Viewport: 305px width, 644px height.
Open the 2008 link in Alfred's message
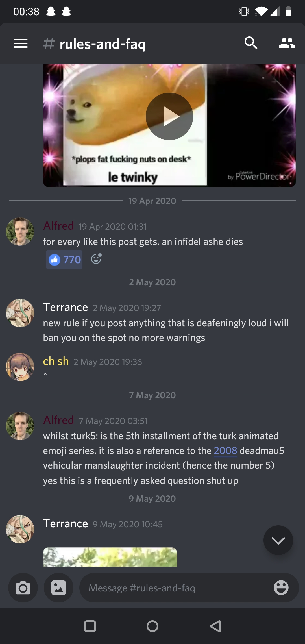(x=225, y=451)
